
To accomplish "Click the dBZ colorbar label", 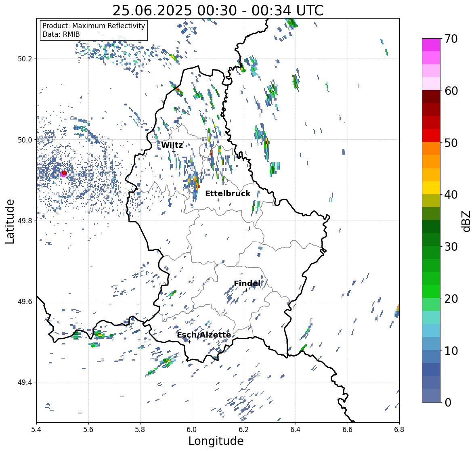I will (x=467, y=221).
